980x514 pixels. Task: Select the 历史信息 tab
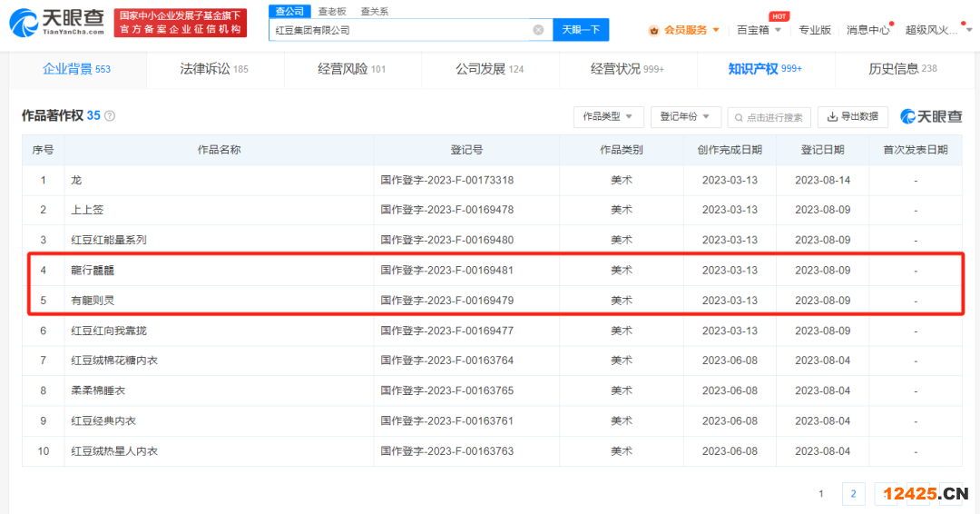(x=902, y=69)
